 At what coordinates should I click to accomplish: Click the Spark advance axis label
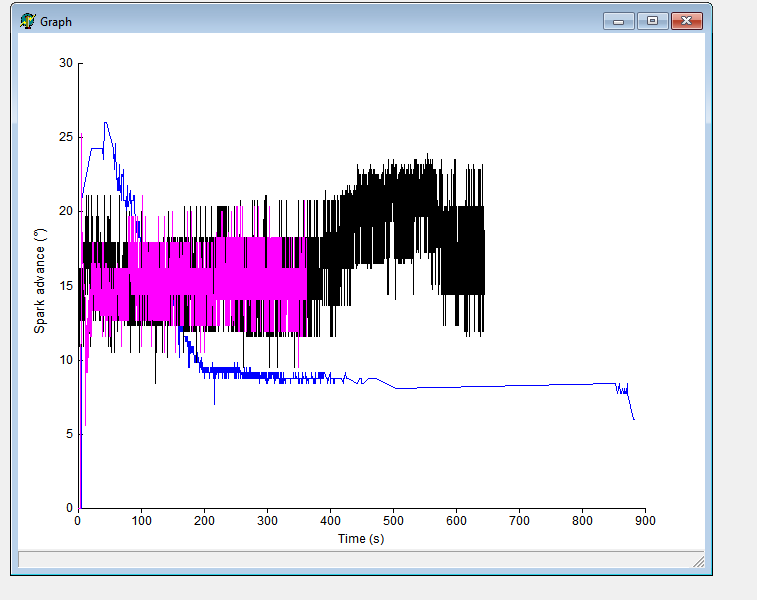40,281
